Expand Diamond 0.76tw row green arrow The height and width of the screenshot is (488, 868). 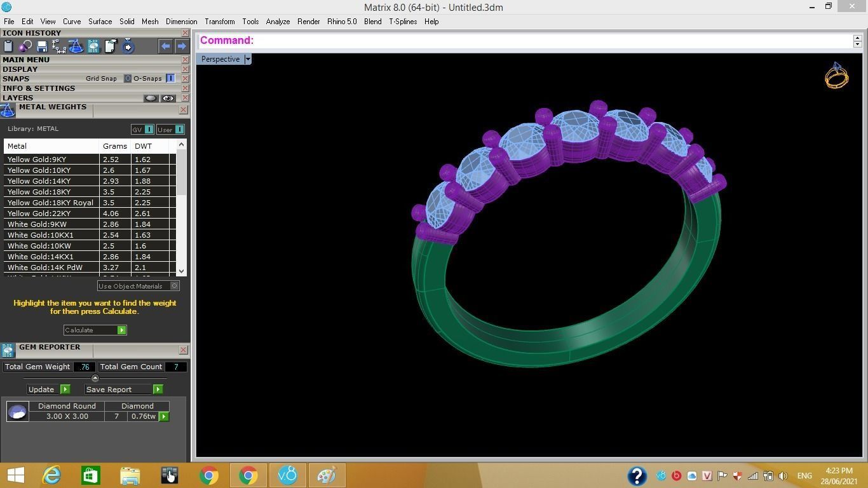[164, 417]
